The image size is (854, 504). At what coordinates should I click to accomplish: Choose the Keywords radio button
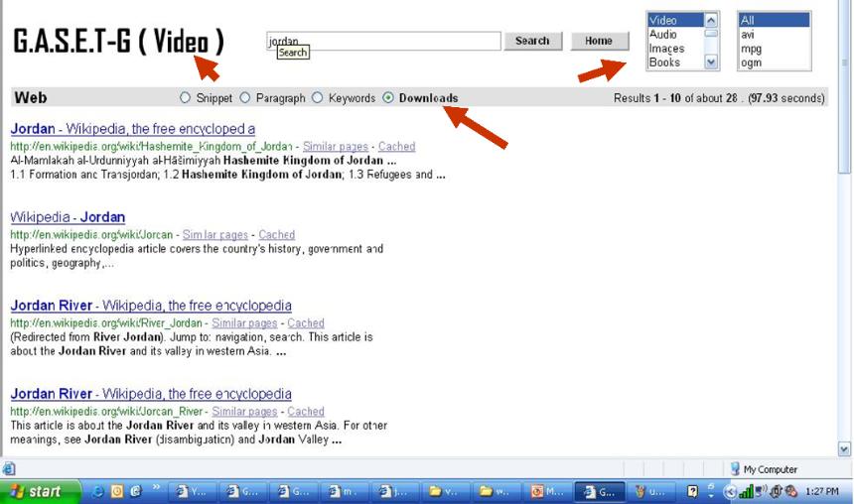pos(318,98)
